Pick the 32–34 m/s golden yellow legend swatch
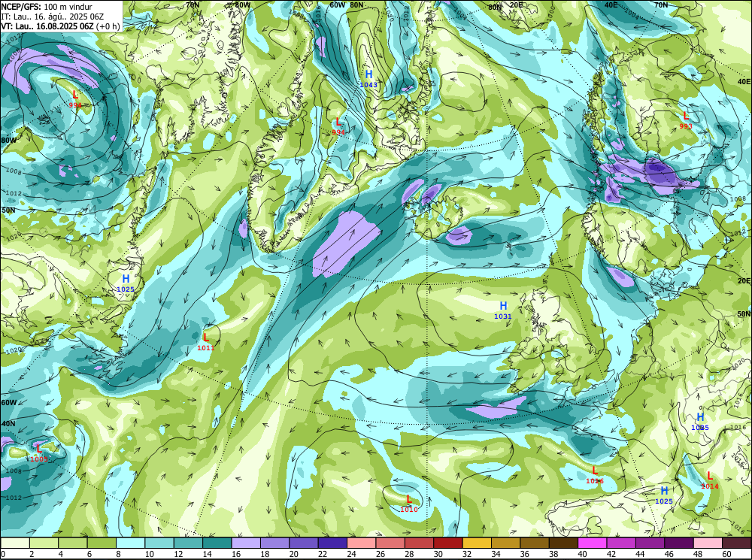The width and height of the screenshot is (752, 560). (478, 543)
